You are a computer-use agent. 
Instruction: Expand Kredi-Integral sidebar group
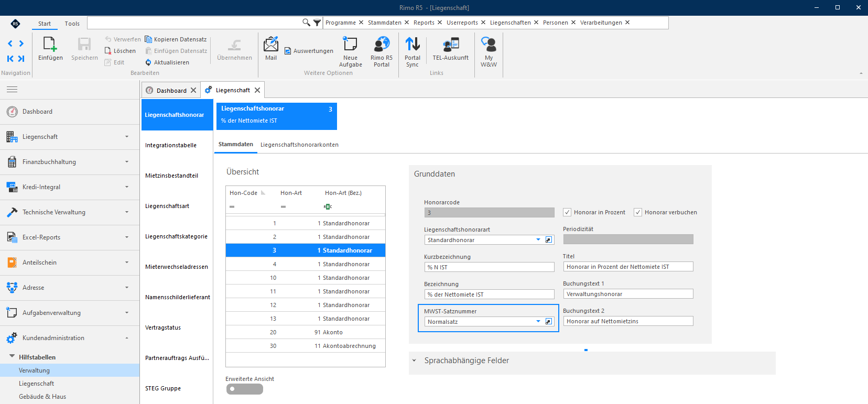click(x=127, y=187)
